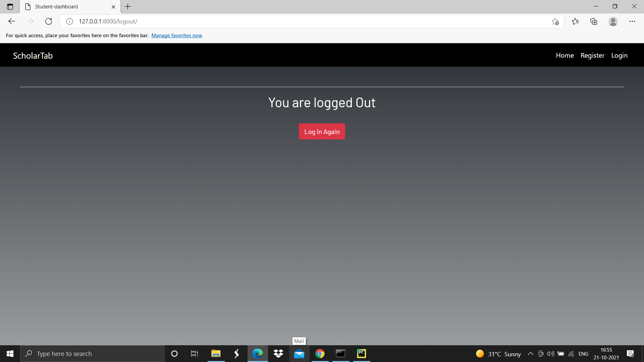Click the Log In Again button

tap(322, 131)
